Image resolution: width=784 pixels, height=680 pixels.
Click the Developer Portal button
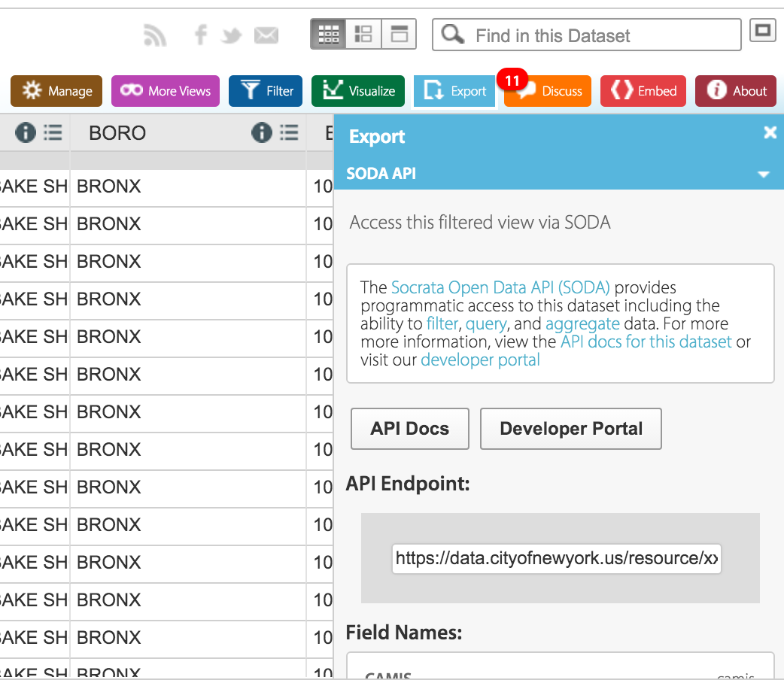coord(571,429)
